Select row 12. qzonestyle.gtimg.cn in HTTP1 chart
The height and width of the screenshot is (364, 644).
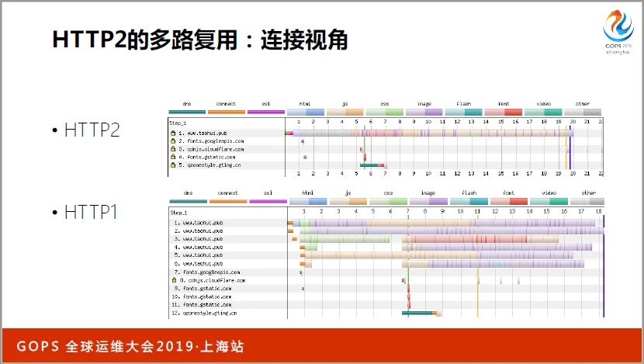(387, 313)
